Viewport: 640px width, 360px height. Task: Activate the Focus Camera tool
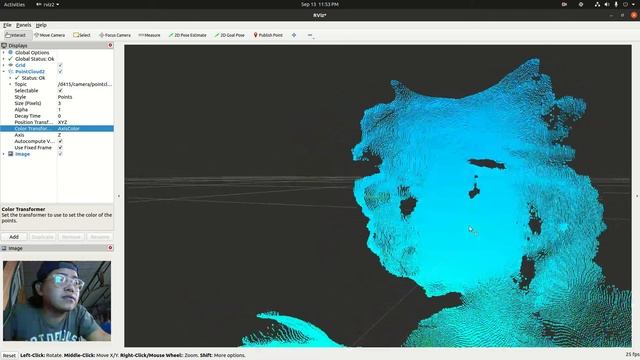click(115, 35)
